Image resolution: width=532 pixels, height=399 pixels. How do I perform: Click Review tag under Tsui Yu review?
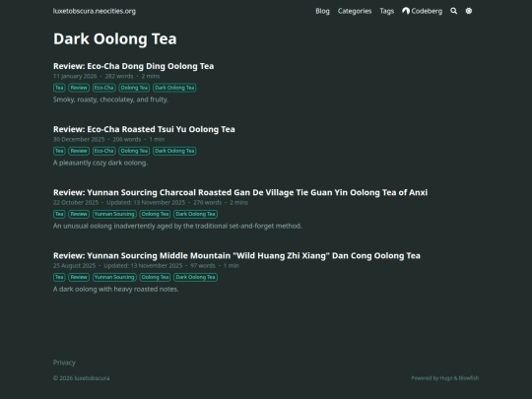[x=79, y=151]
